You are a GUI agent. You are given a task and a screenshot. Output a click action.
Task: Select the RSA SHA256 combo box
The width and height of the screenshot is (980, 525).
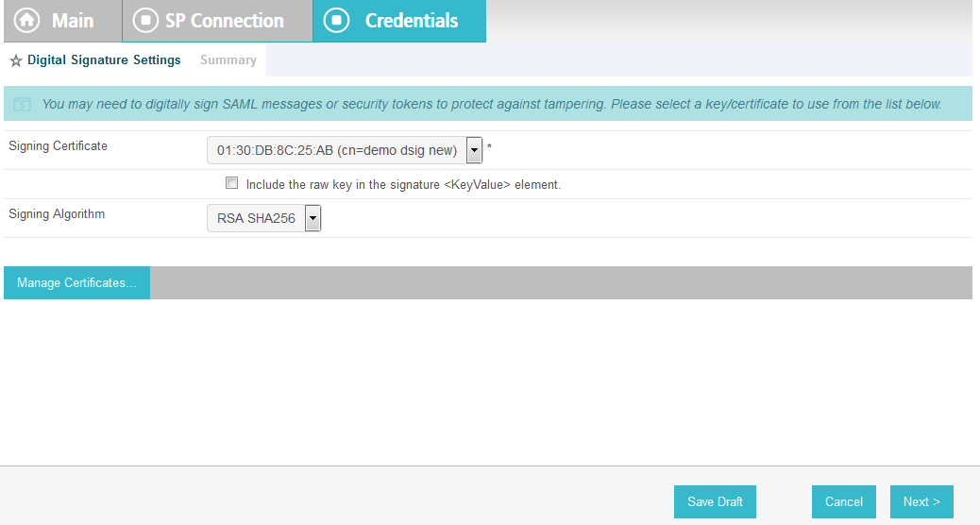(263, 218)
